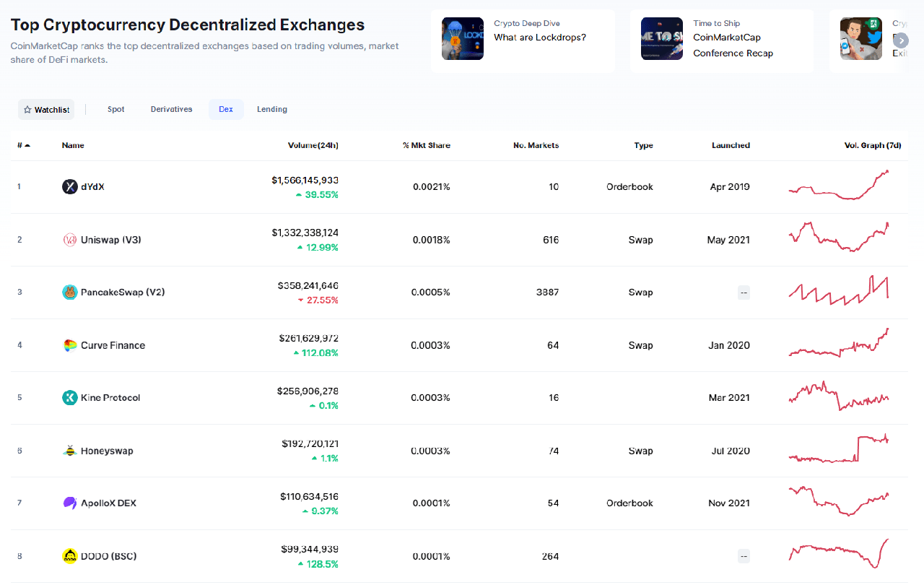Click the 0.0021% market share value

(x=432, y=187)
